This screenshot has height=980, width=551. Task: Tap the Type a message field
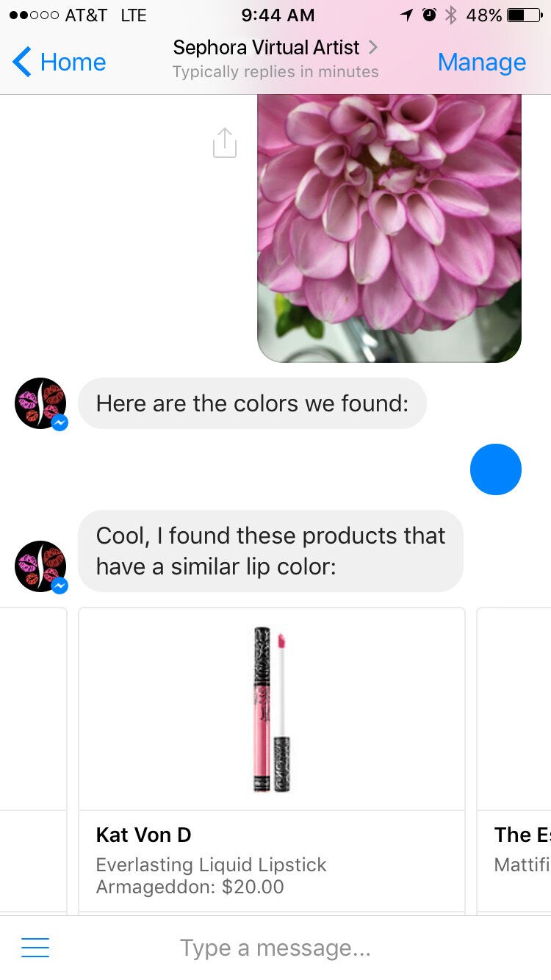(275, 948)
